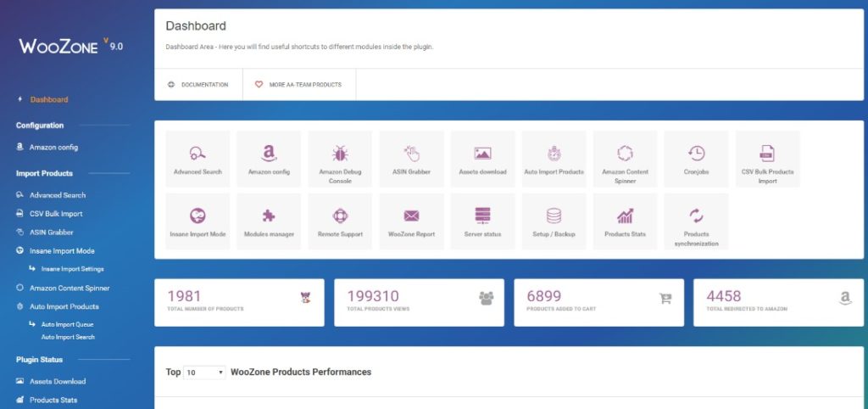This screenshot has height=409, width=868.
Task: Open Products Stats in sidebar
Action: [x=53, y=401]
